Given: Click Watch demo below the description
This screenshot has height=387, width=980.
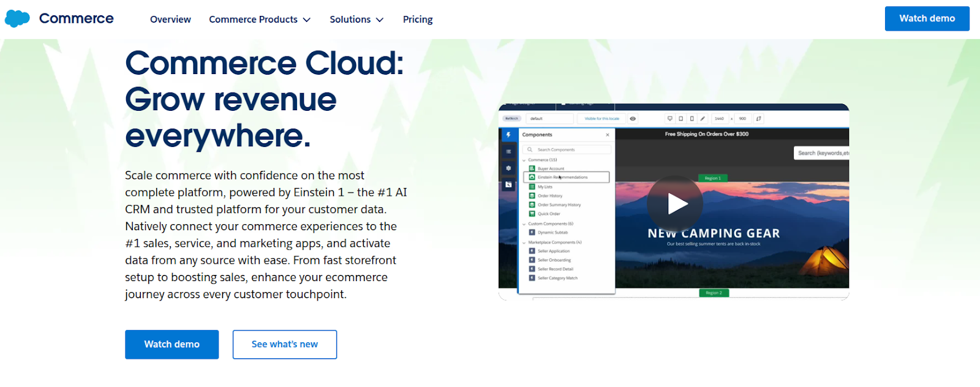Looking at the screenshot, I should [171, 344].
